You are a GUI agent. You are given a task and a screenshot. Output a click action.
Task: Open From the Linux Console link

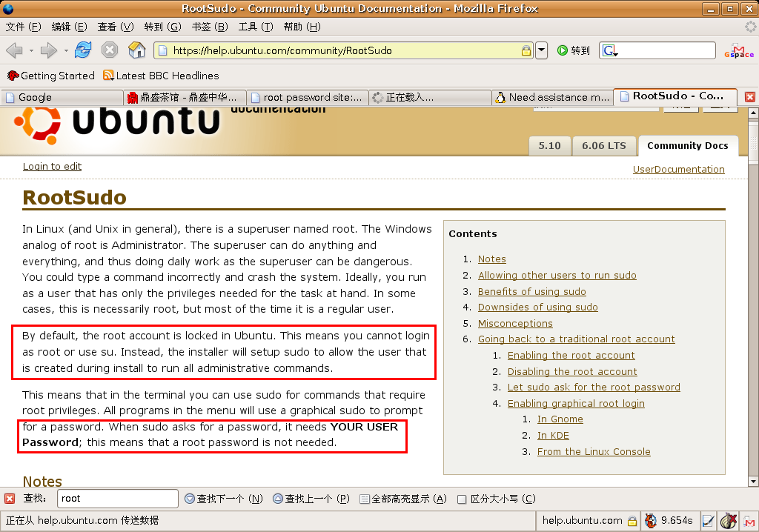tap(594, 452)
